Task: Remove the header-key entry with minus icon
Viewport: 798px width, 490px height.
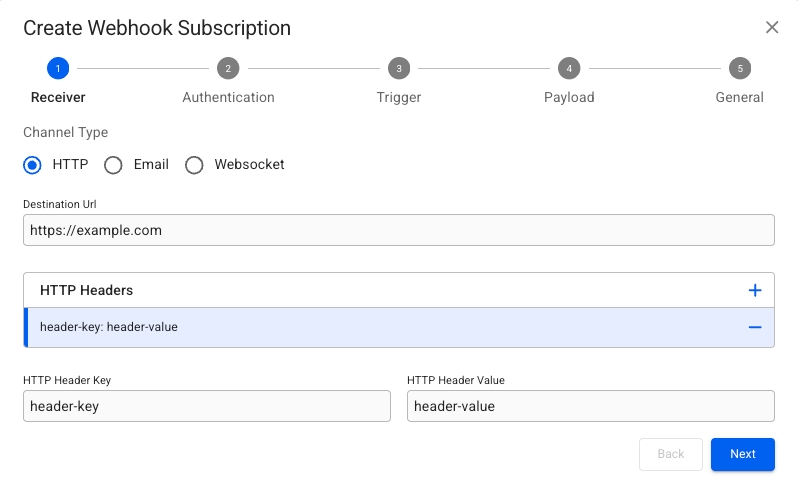Action: click(755, 327)
